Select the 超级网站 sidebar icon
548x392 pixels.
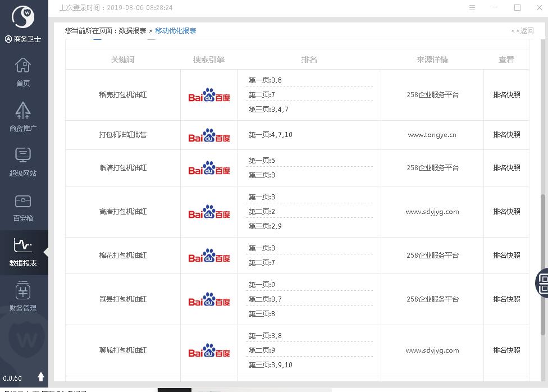point(23,162)
